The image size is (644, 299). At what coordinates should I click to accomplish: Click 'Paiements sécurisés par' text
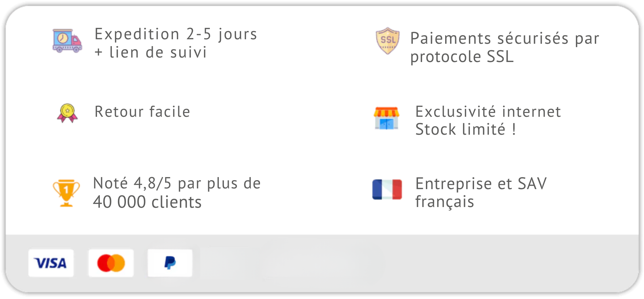pos(505,38)
